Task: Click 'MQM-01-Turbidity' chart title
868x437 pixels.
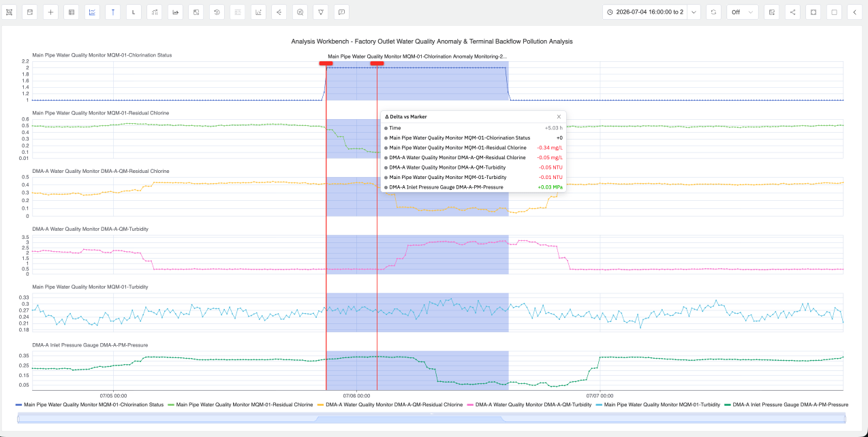Action: (91, 287)
